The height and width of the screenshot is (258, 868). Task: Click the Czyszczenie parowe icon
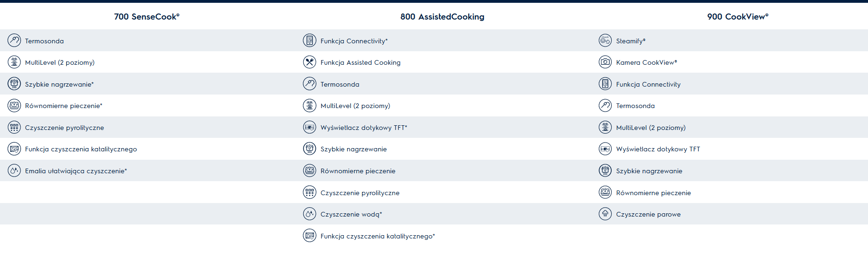click(605, 214)
